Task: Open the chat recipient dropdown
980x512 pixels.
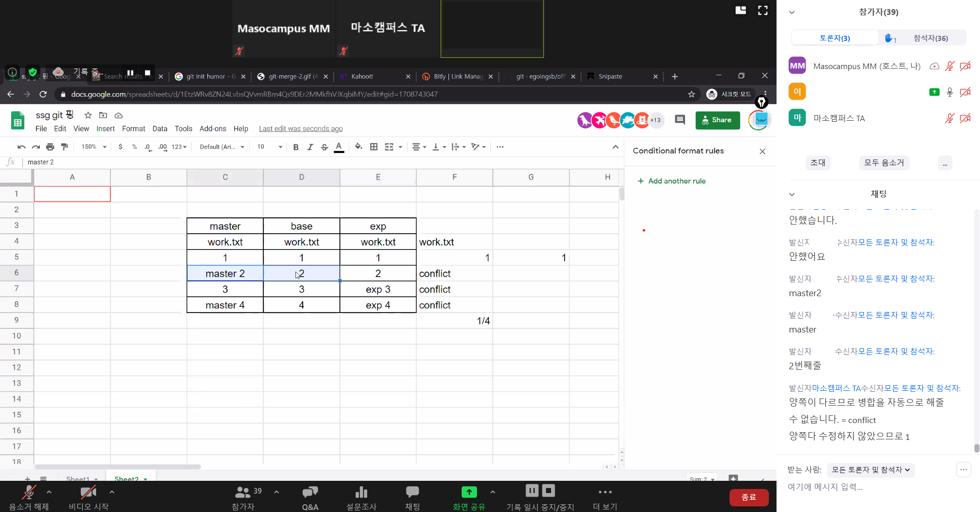Action: pyautogui.click(x=871, y=470)
